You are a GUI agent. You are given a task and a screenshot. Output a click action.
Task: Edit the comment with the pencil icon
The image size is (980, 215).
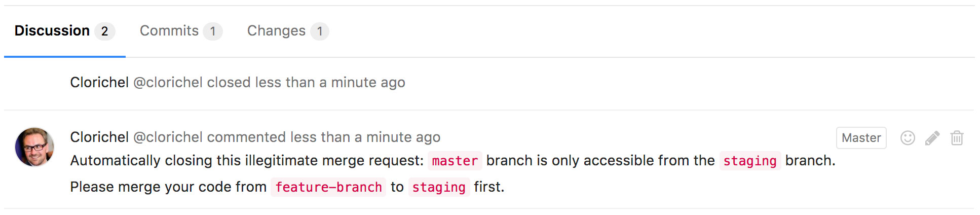click(932, 138)
